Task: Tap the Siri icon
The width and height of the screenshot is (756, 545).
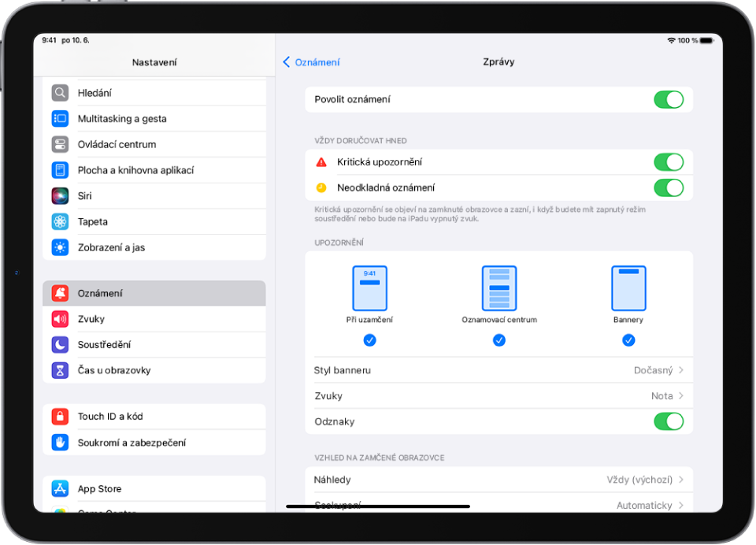Action: (60, 196)
